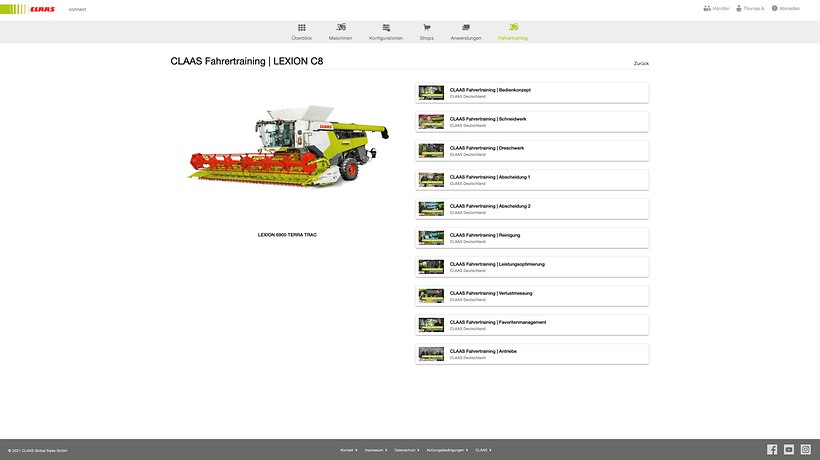Viewport: 820px width, 460px height.
Task: Open the Antriebe video thumbnail
Action: pyautogui.click(x=431, y=354)
